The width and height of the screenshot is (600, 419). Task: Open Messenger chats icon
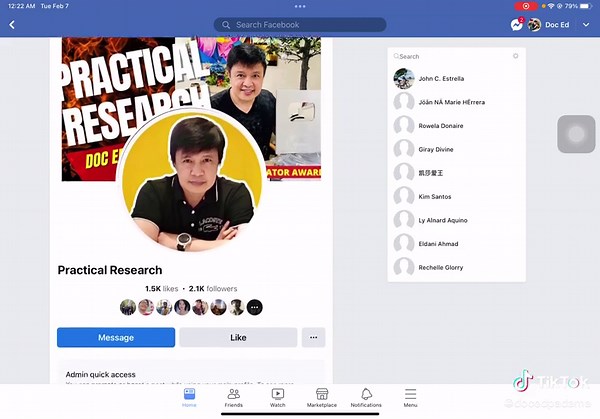pyautogui.click(x=517, y=25)
